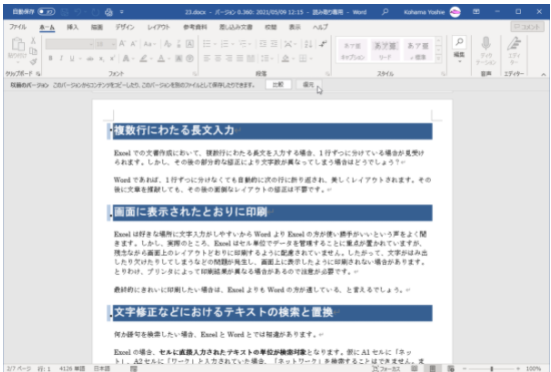
Task: Open the デザイン tab
Action: [125, 27]
